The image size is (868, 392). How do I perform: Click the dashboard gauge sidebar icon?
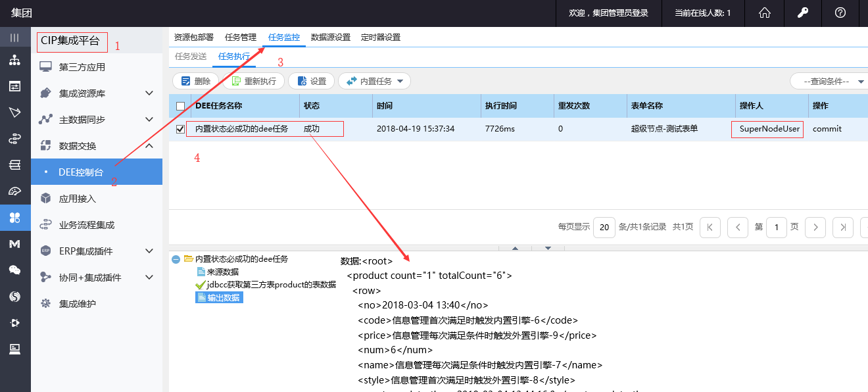pos(14,191)
